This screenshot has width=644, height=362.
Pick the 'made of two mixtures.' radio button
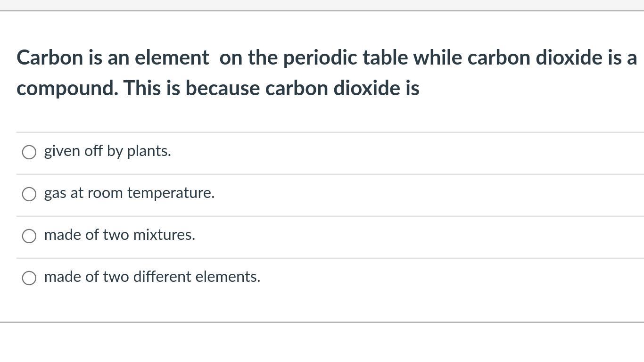pyautogui.click(x=29, y=236)
